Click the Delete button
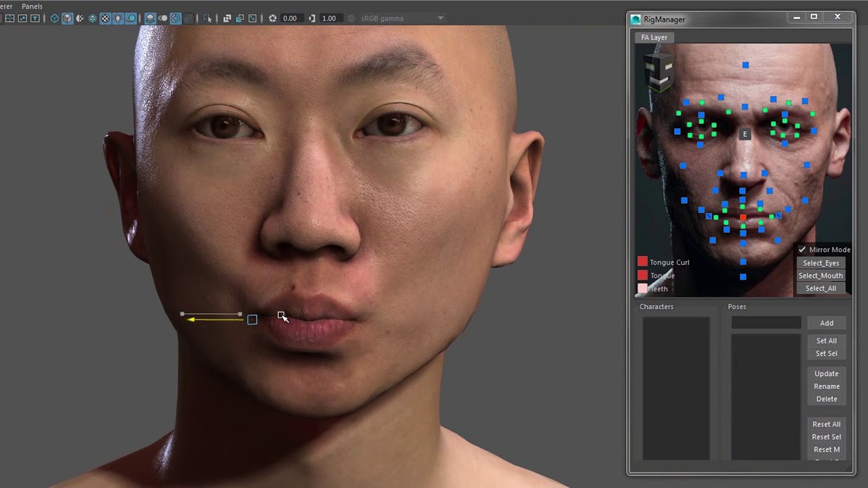 coord(827,399)
